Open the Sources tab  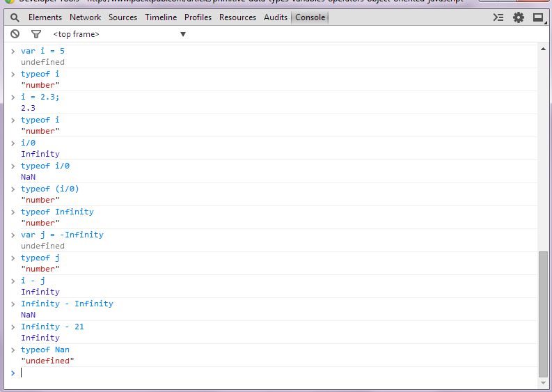(x=123, y=17)
